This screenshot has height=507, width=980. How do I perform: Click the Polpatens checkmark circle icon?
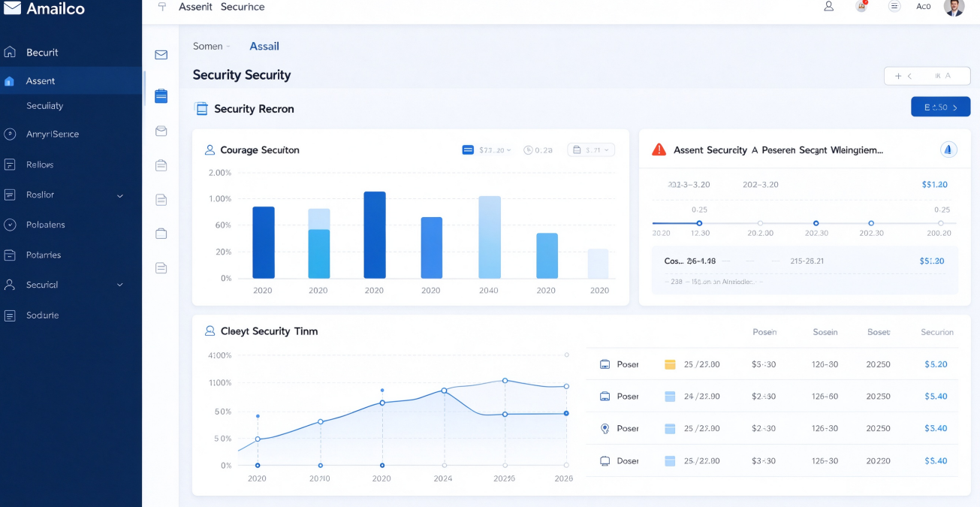click(x=10, y=225)
